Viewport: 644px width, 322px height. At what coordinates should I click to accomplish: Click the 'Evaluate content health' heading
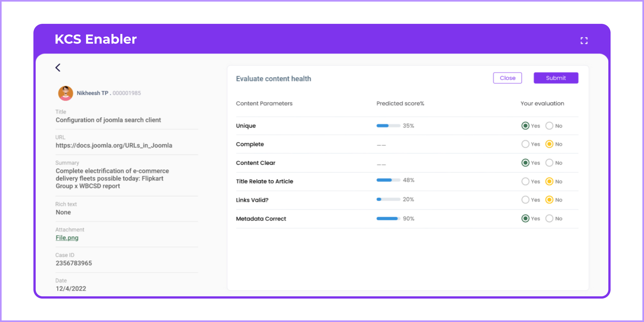tap(273, 79)
